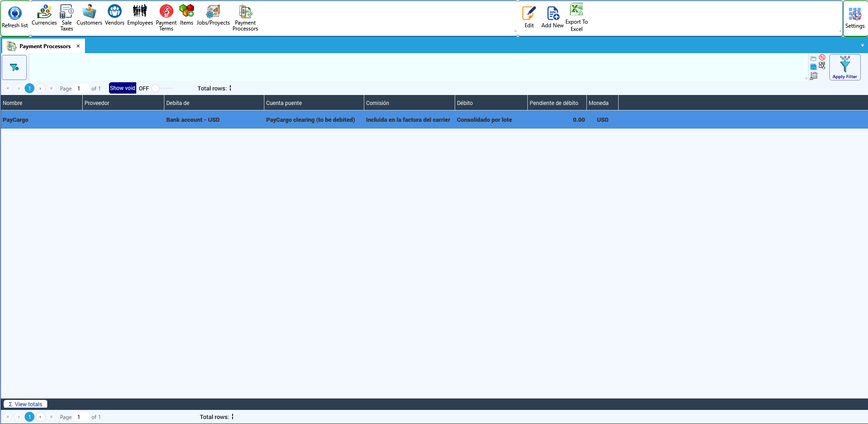The width and height of the screenshot is (868, 424).
Task: Sort by the Cuenta puente column header
Action: (314, 103)
